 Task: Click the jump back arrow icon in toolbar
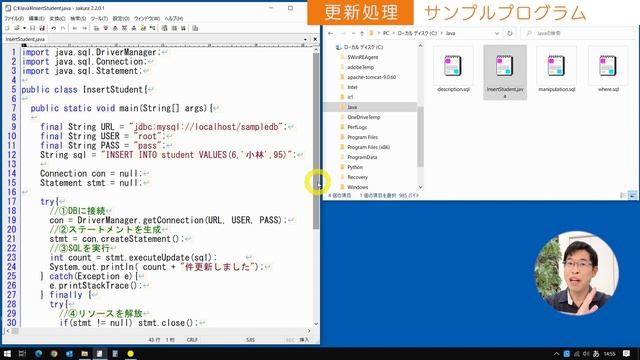point(75,28)
